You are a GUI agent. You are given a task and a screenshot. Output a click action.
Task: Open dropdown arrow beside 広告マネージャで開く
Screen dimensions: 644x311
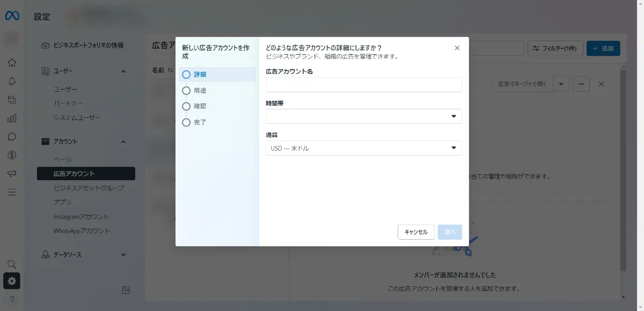click(561, 84)
